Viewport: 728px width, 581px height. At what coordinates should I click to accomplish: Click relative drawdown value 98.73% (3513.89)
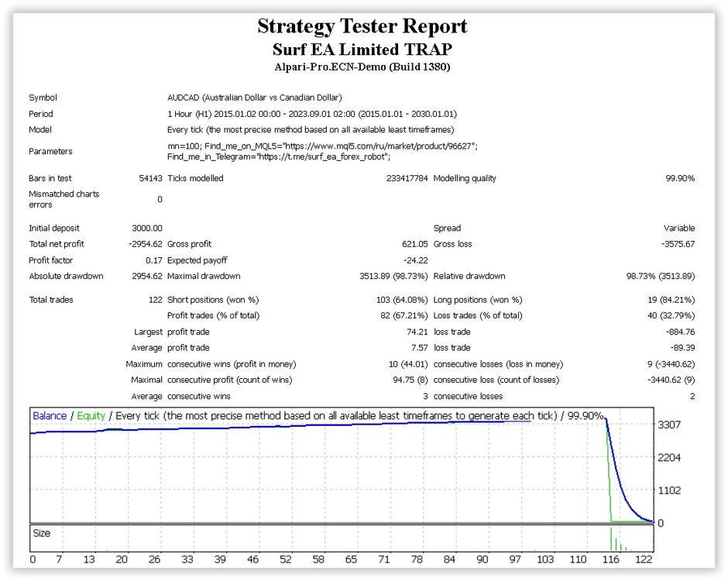pyautogui.click(x=661, y=276)
